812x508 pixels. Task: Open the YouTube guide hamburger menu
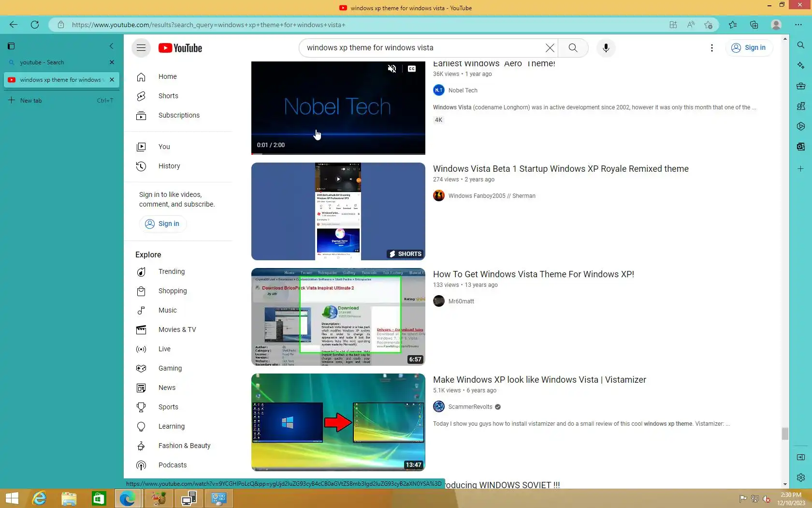click(141, 48)
